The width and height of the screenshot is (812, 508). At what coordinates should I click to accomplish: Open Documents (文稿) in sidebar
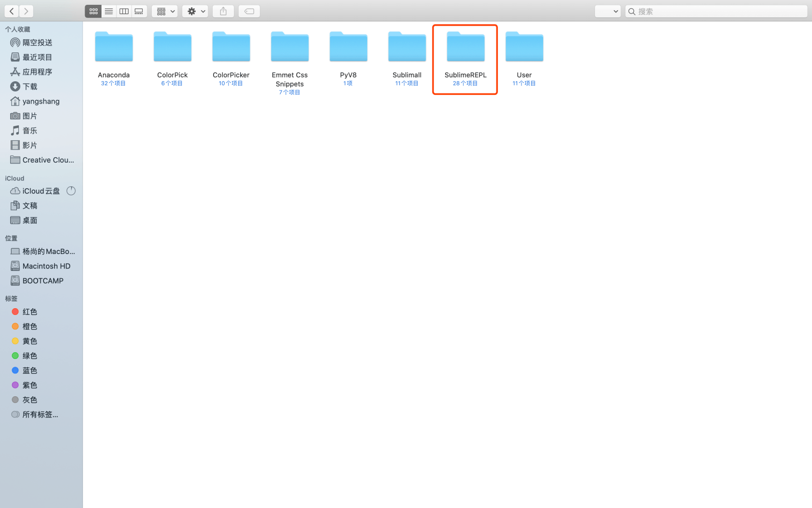(41, 206)
